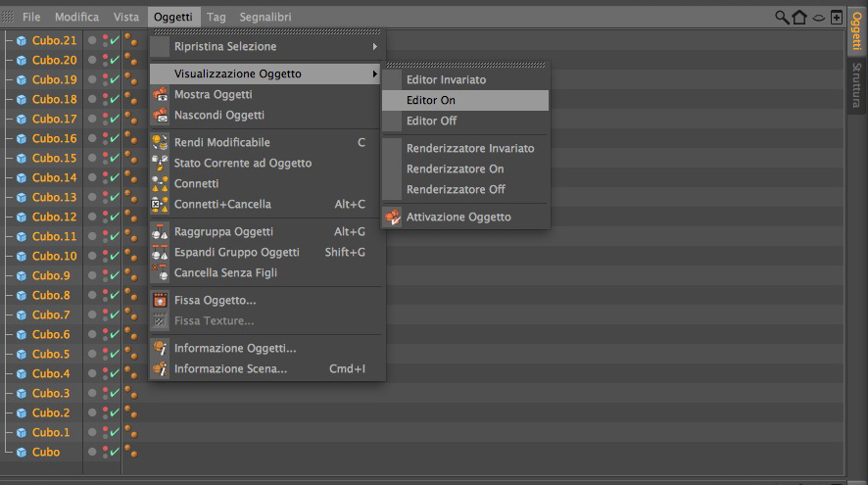Choose Renderizzatore On
The width and height of the screenshot is (868, 485).
(456, 169)
